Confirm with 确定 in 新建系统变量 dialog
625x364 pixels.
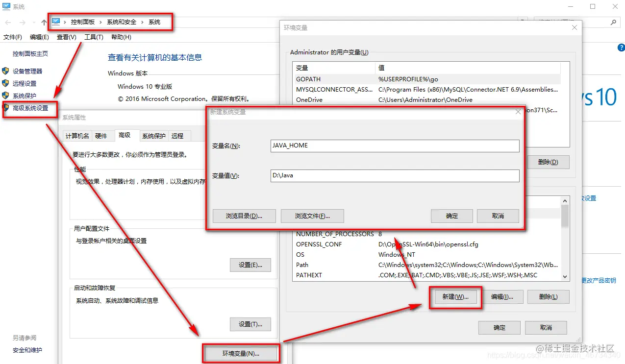pyautogui.click(x=452, y=216)
